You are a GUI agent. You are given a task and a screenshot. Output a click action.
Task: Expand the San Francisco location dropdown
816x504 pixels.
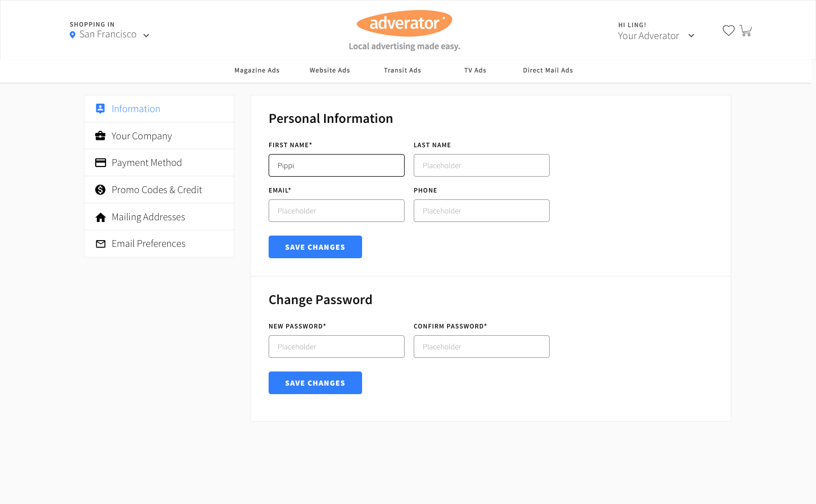coord(146,35)
